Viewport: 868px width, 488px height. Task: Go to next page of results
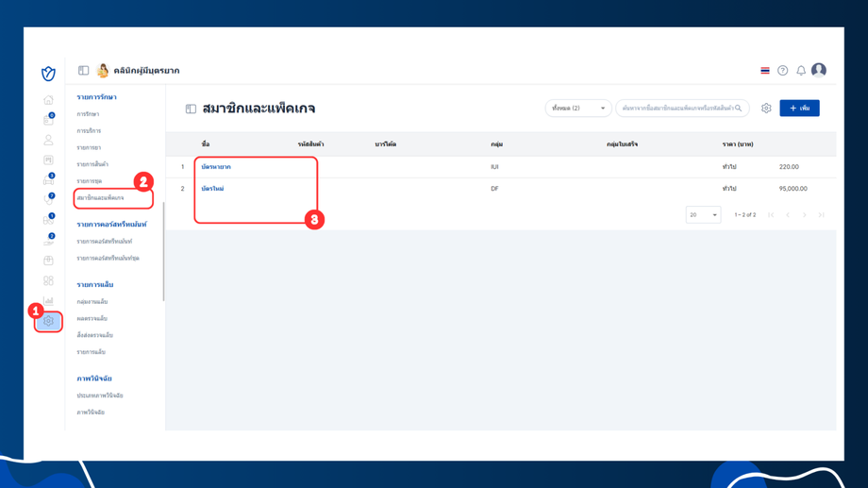pyautogui.click(x=805, y=215)
